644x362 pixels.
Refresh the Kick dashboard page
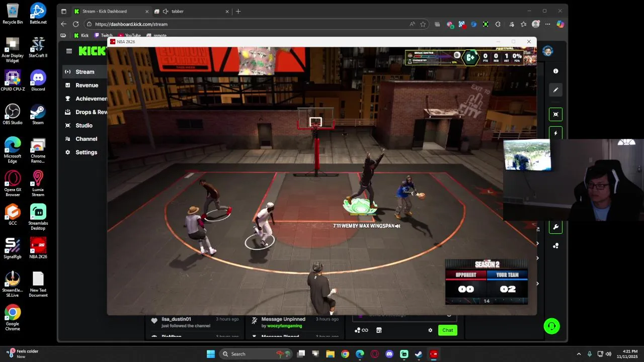75,24
